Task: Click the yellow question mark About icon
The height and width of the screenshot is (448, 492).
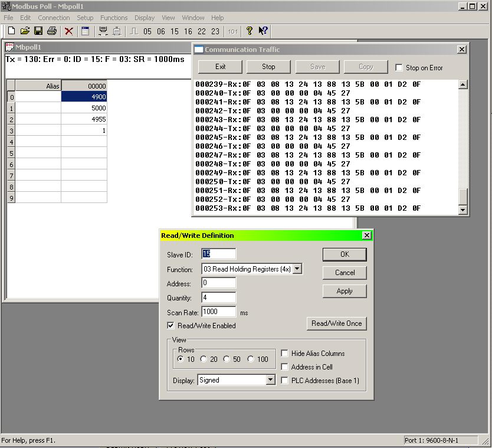Action: click(249, 31)
